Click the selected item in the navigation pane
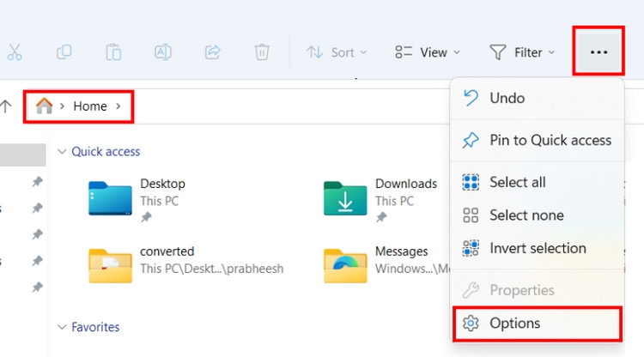 coord(22,154)
